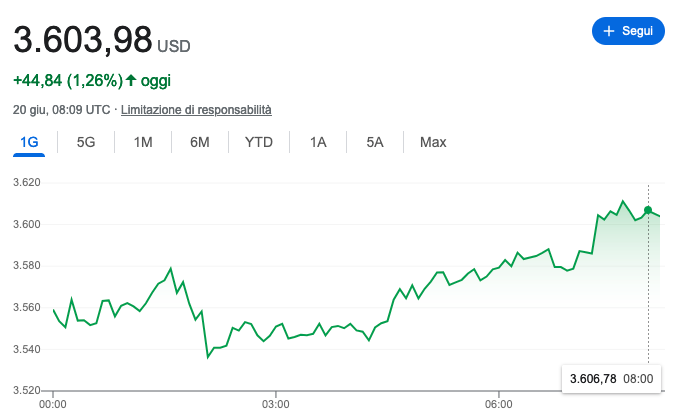Select the YTD tab
Image resolution: width=674 pixels, height=419 pixels.
click(x=259, y=142)
